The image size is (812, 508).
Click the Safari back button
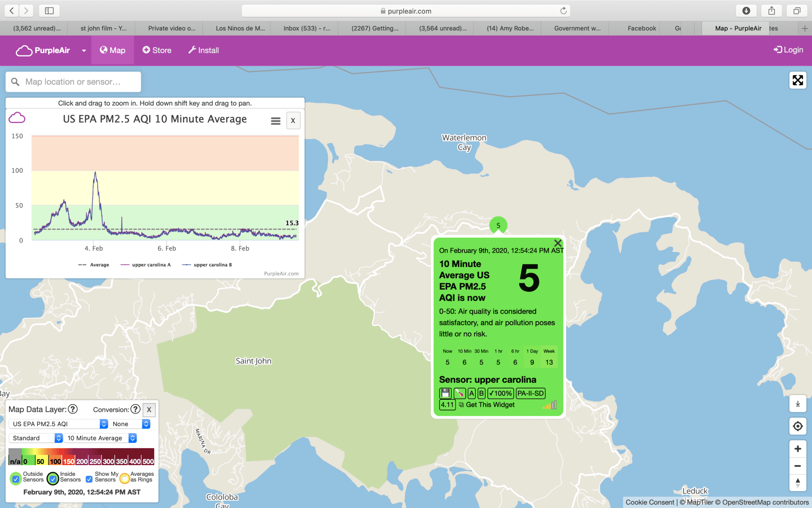pos(11,11)
